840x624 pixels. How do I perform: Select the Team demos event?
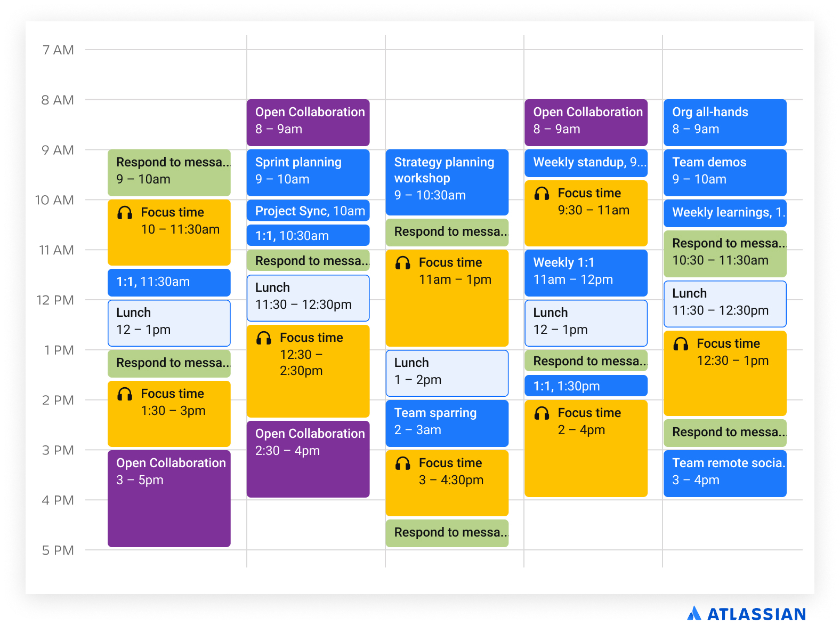click(x=725, y=172)
